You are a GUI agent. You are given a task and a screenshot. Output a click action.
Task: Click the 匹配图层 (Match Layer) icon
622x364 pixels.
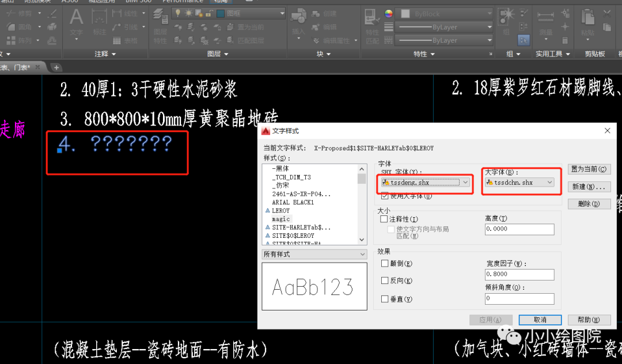[x=230, y=40]
